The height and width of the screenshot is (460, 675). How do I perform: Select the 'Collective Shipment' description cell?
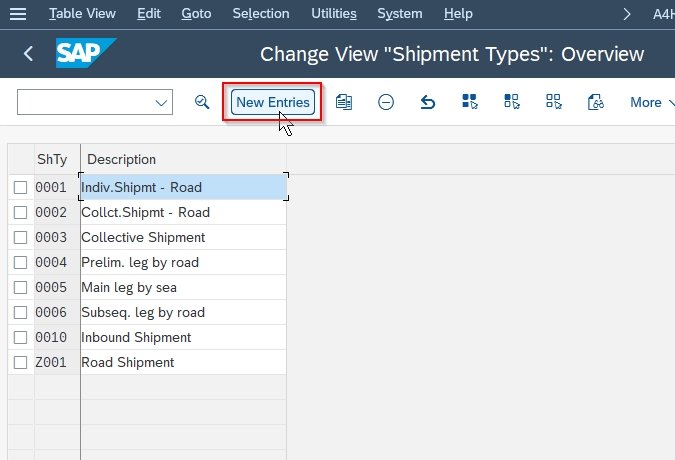pyautogui.click(x=183, y=237)
